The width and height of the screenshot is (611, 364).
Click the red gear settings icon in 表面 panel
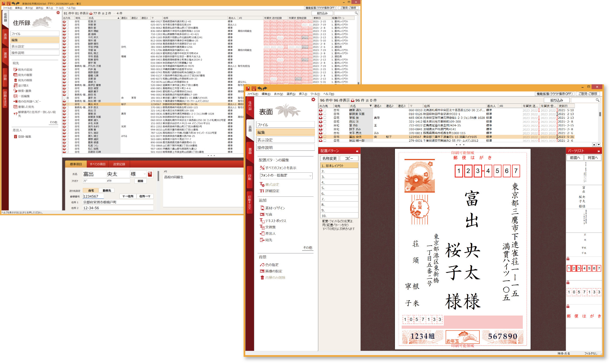tap(313, 100)
